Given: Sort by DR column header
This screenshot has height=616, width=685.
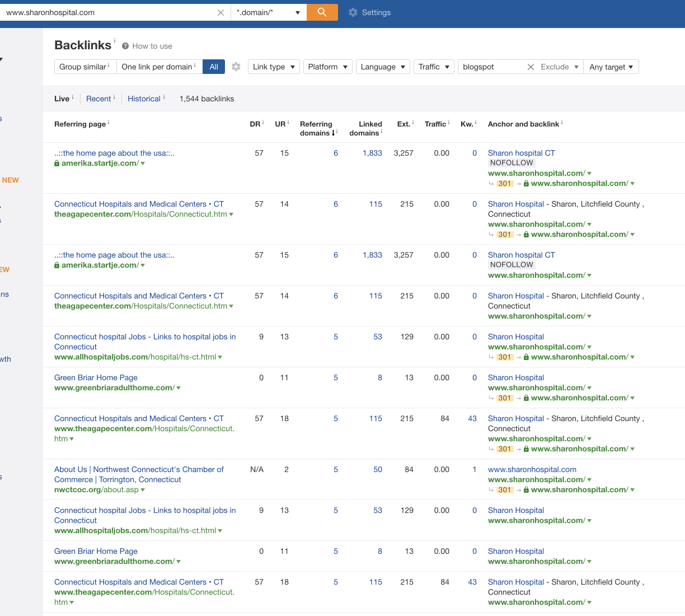Looking at the screenshot, I should (255, 124).
